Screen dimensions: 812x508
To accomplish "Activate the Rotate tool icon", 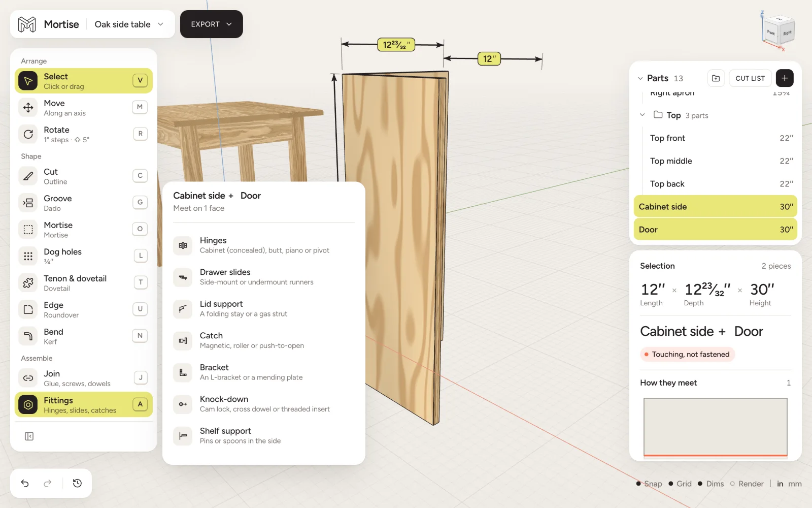I will (28, 134).
